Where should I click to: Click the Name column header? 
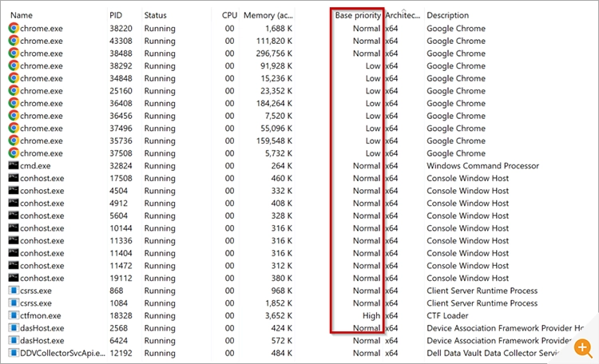click(x=22, y=15)
